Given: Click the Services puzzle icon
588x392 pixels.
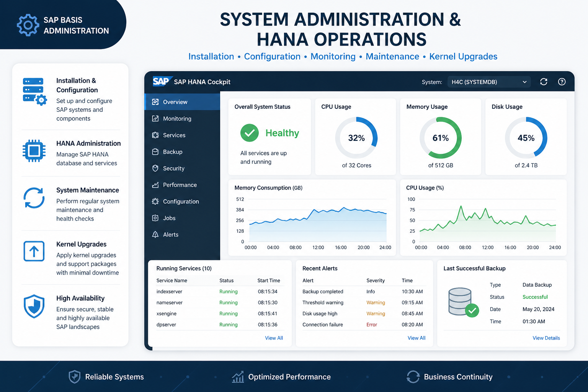Looking at the screenshot, I should coord(155,135).
